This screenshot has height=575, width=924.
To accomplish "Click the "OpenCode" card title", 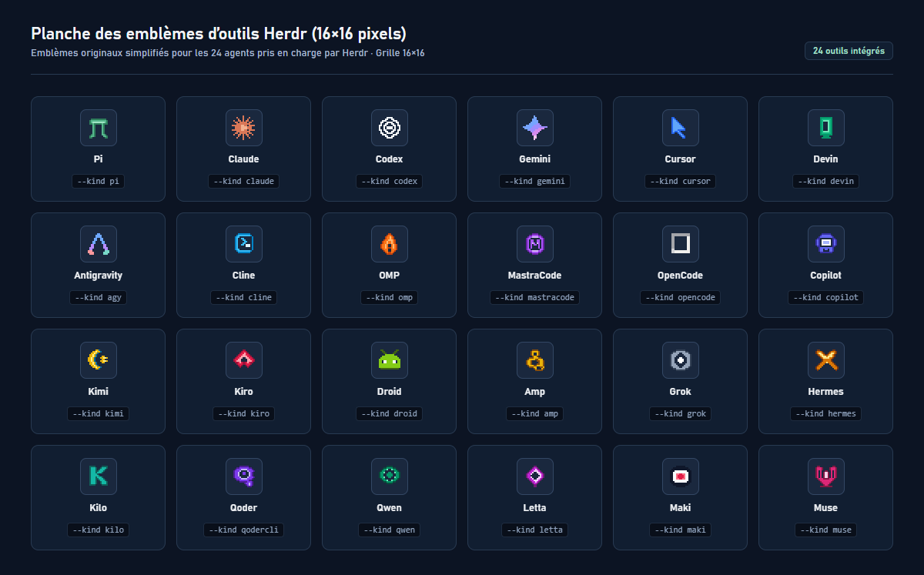I will (680, 276).
